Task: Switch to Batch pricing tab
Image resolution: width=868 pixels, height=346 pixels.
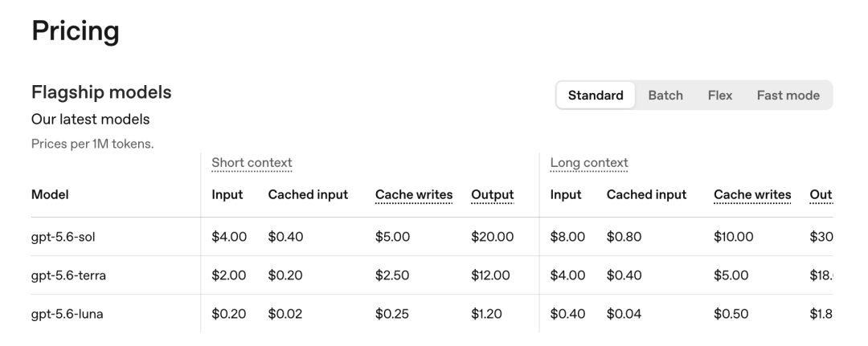Action: coord(665,95)
